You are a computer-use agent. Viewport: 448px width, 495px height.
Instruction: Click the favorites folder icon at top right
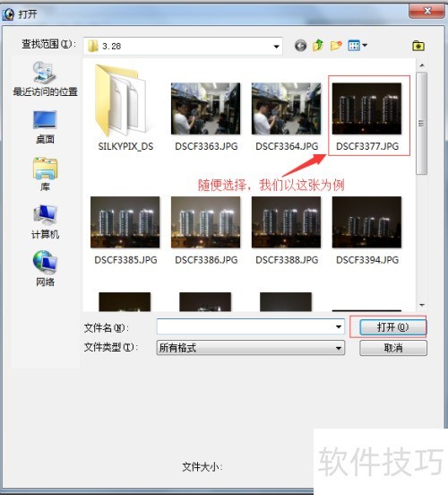point(418,46)
